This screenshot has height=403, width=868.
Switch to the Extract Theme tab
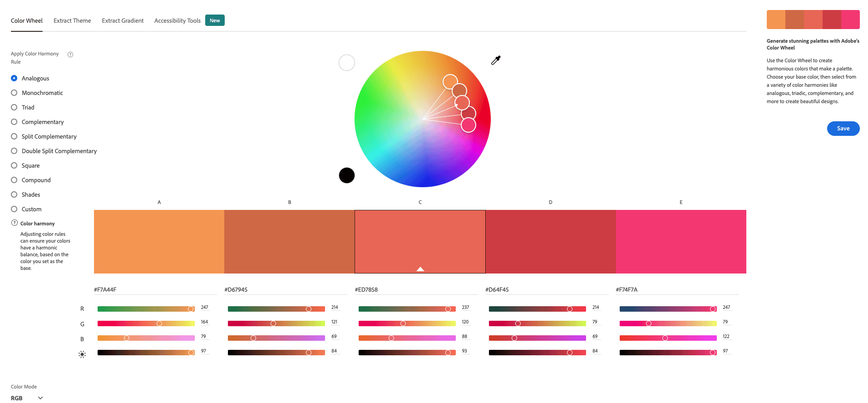[72, 20]
